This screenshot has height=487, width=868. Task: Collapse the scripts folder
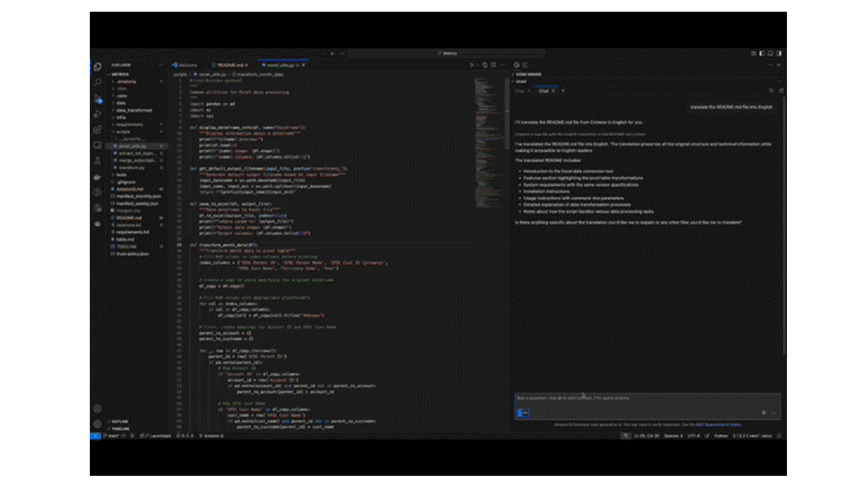tap(123, 131)
